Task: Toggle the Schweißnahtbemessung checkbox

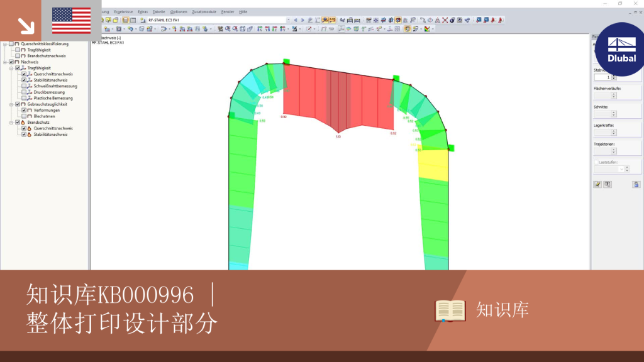Action: tap(24, 86)
